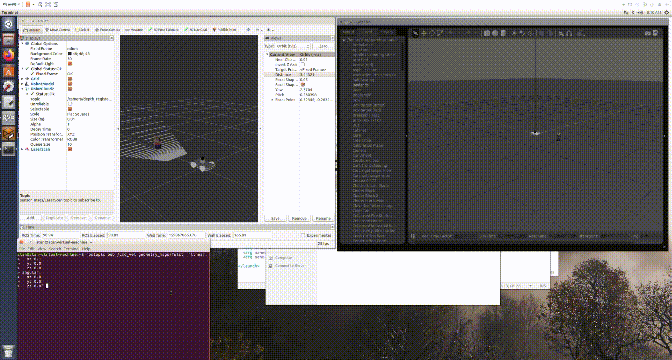Toggle Focal Shape Fixed Size checkbox

pyautogui.click(x=303, y=84)
